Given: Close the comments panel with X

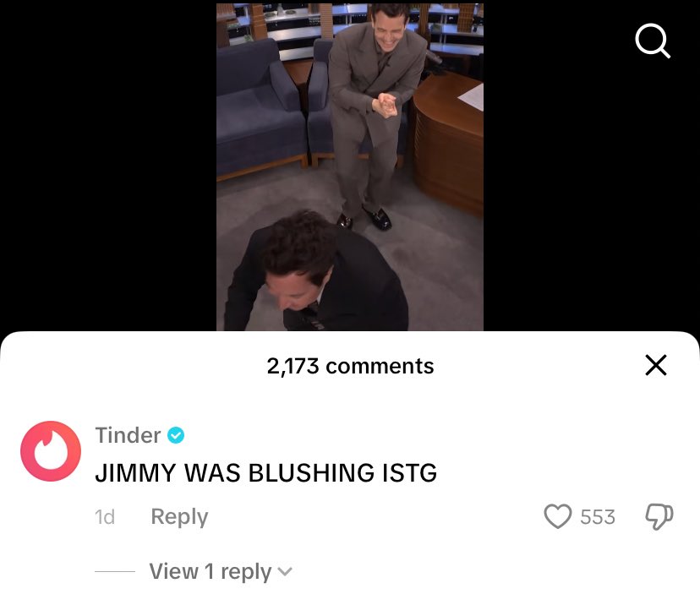Looking at the screenshot, I should (x=656, y=365).
